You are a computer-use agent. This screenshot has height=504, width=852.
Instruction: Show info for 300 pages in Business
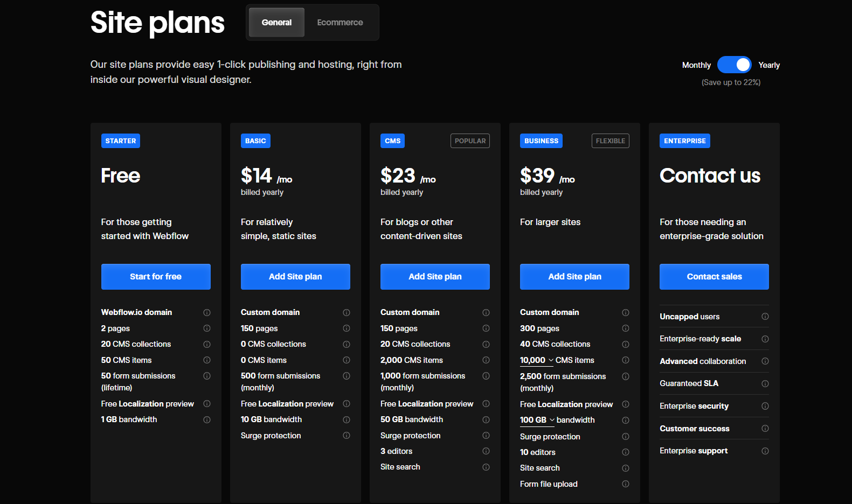coord(626,328)
